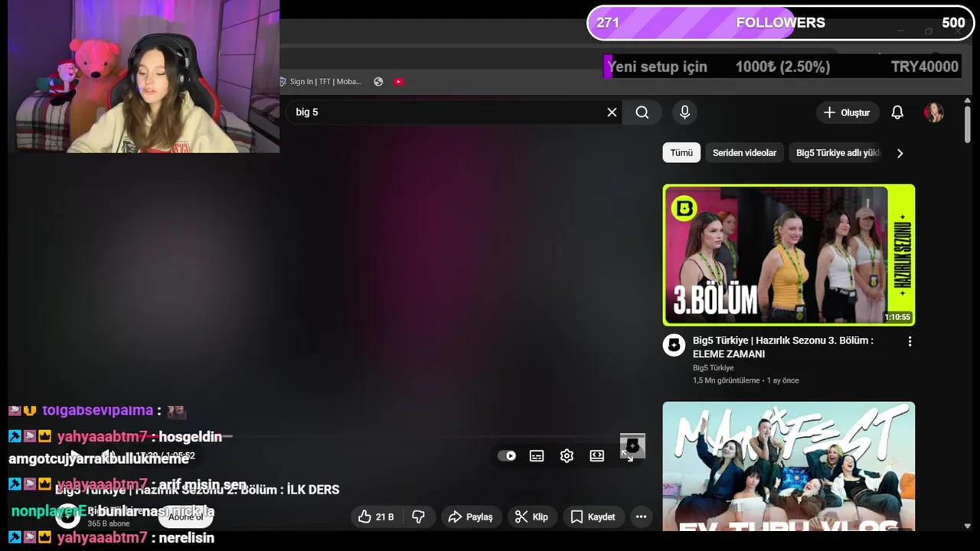980x551 pixels.
Task: Like the video with 21 B likes
Action: click(376, 517)
